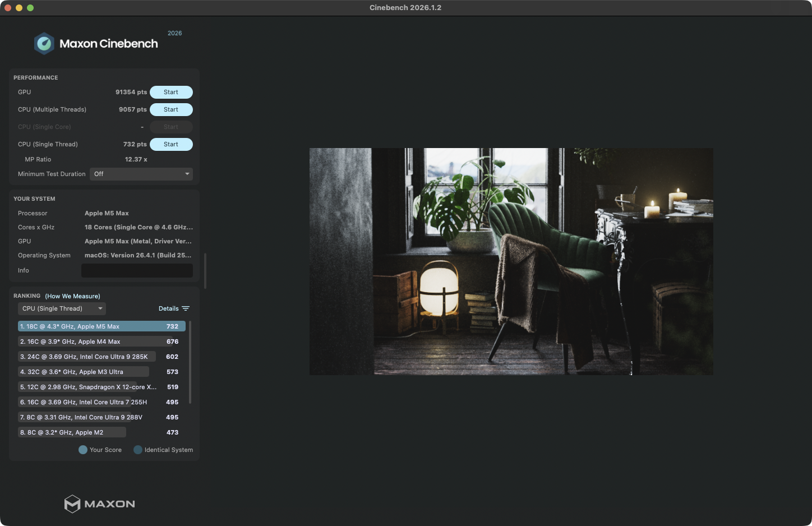
Task: Select ranking row Intel Core Ultra 7 255H
Action: click(101, 402)
